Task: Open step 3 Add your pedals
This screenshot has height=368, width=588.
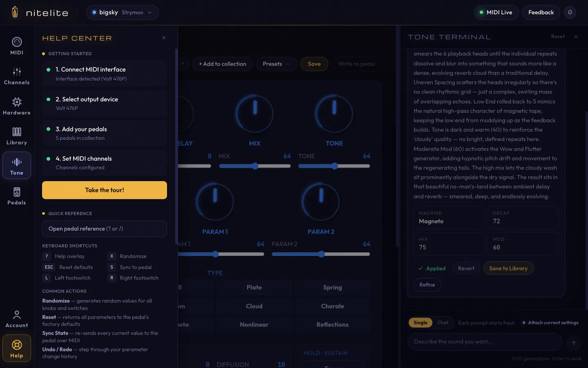Action: [x=105, y=133]
